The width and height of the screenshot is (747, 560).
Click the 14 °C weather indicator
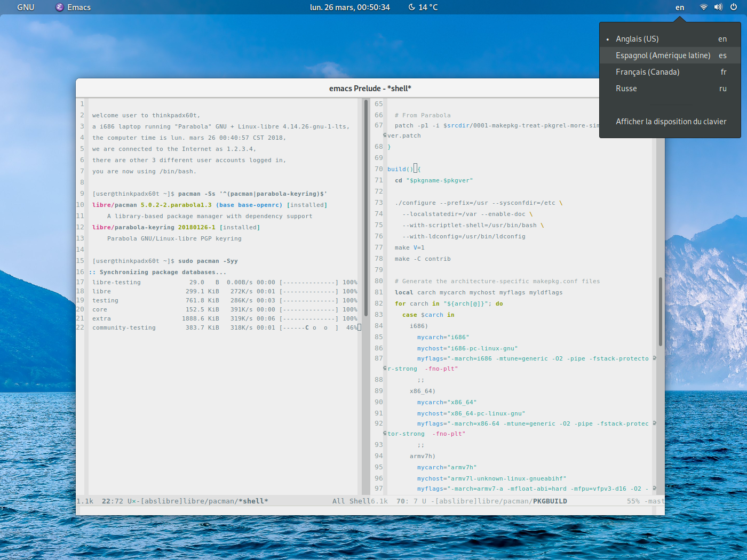[428, 7]
